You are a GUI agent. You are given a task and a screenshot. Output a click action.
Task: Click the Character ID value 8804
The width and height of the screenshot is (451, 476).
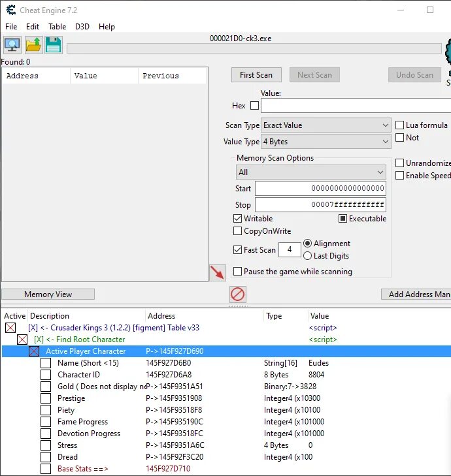click(316, 375)
